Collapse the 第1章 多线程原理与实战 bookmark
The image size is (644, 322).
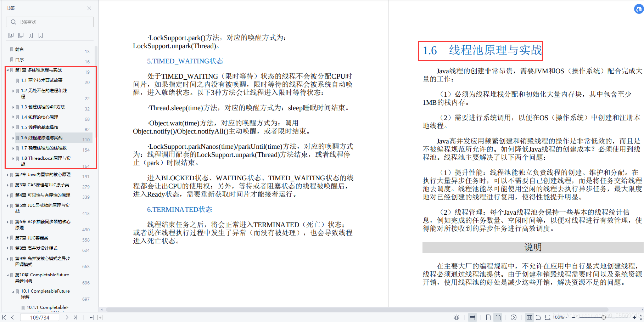click(x=7, y=70)
